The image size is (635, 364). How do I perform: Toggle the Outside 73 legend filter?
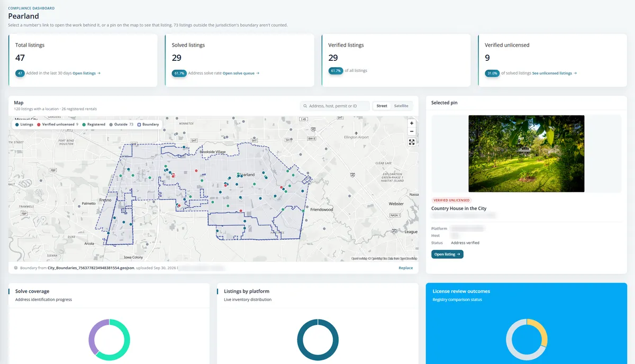(x=121, y=124)
